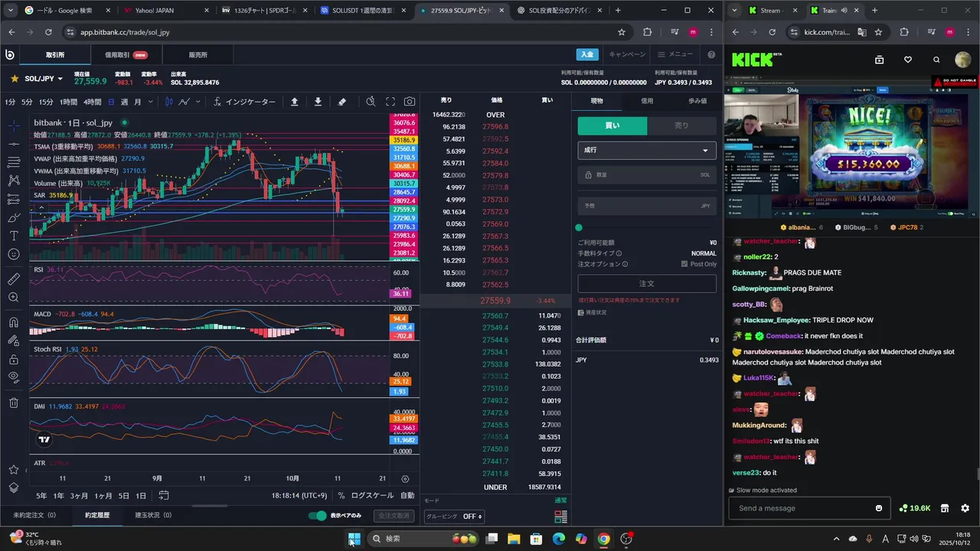This screenshot has height=551, width=980.
Task: Click the 数量 SOL quantity input field
Action: tap(647, 175)
